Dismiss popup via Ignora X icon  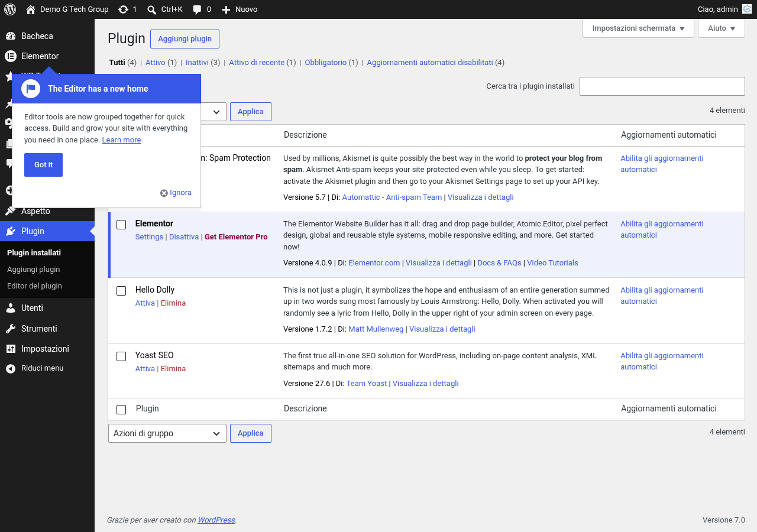[164, 193]
